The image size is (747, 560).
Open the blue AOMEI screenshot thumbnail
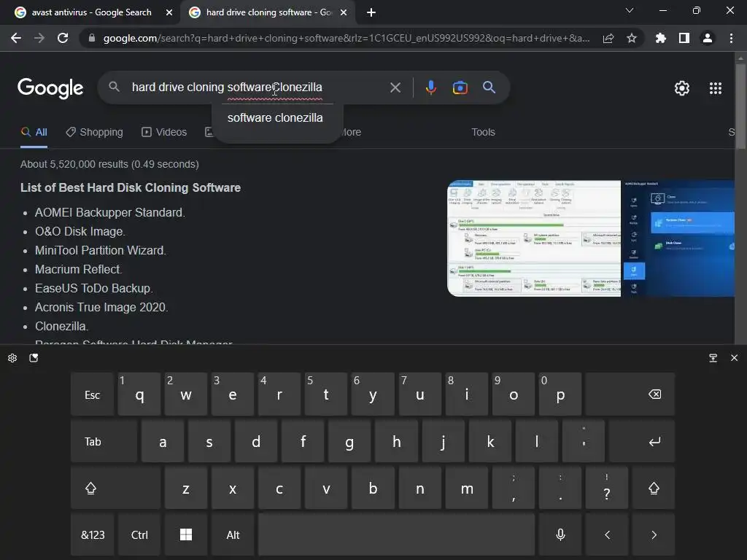(678, 238)
